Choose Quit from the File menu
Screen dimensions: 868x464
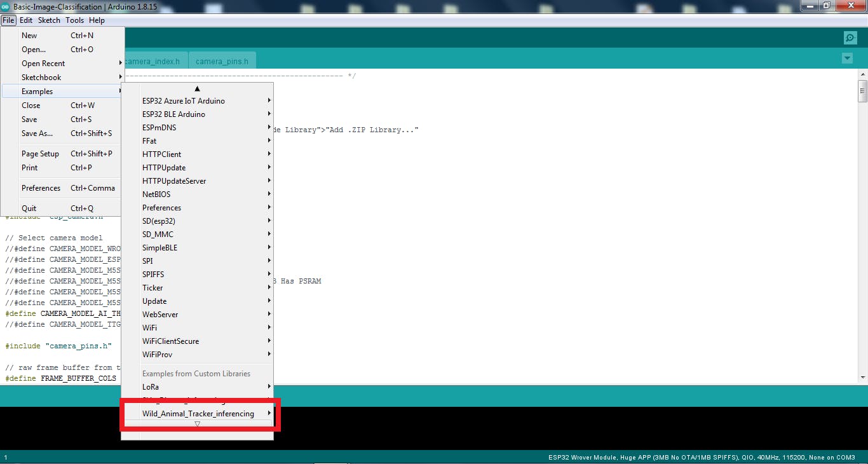pos(62,208)
